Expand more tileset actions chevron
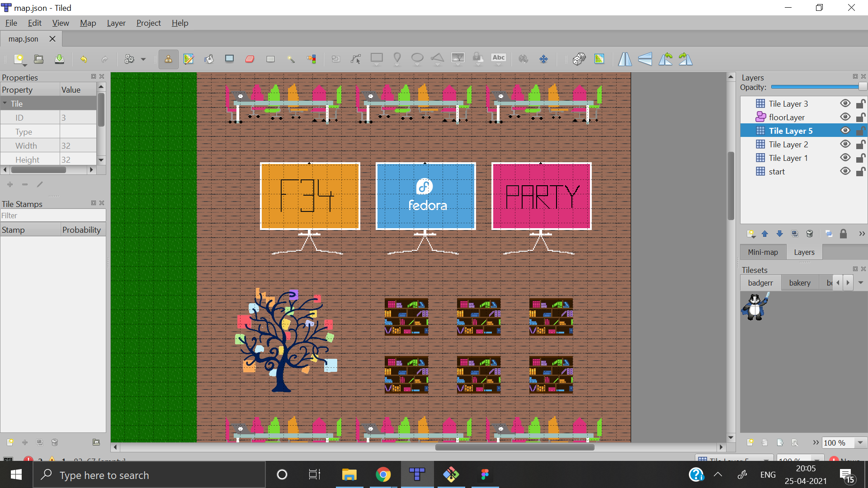This screenshot has height=488, width=868. (816, 443)
